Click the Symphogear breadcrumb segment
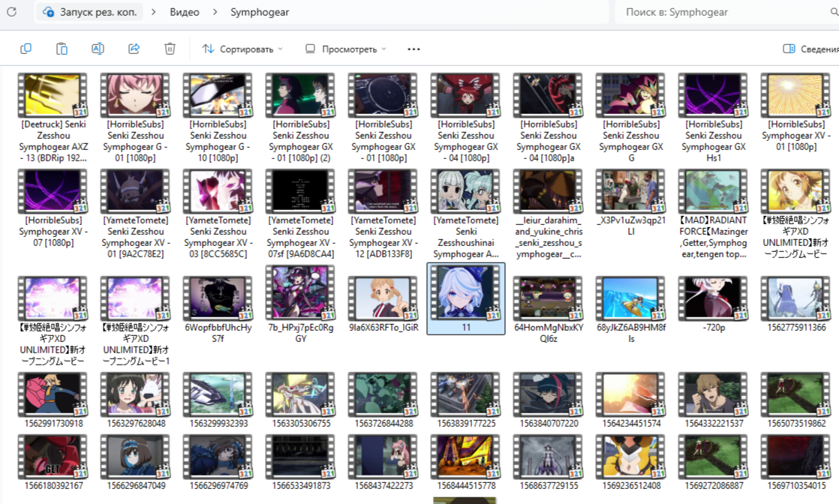Viewport: 839px width, 504px height. 260,12
